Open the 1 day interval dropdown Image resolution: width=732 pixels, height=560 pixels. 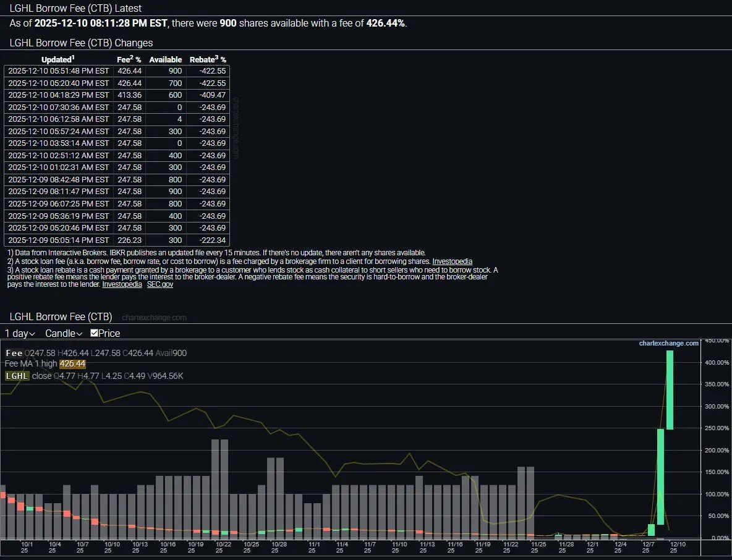[x=20, y=333]
